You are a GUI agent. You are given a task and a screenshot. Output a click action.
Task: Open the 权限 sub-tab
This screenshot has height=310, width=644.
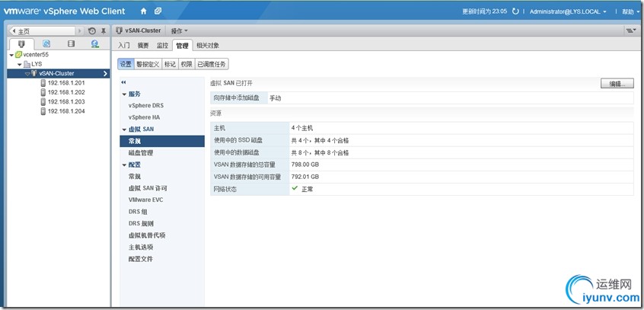point(187,64)
